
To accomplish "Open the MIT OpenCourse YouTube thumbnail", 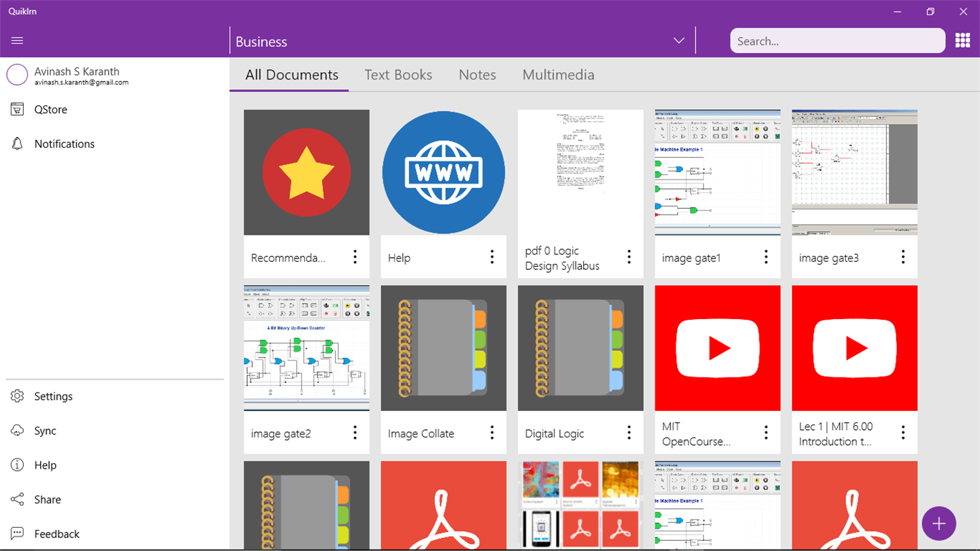I will coord(718,348).
